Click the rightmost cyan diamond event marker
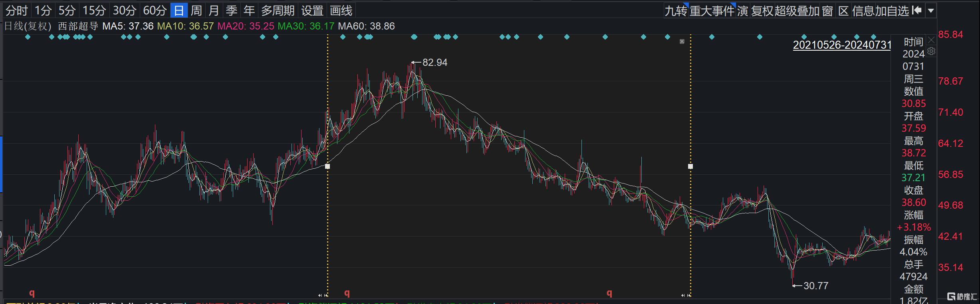This screenshot has height=304, width=980. point(874,37)
